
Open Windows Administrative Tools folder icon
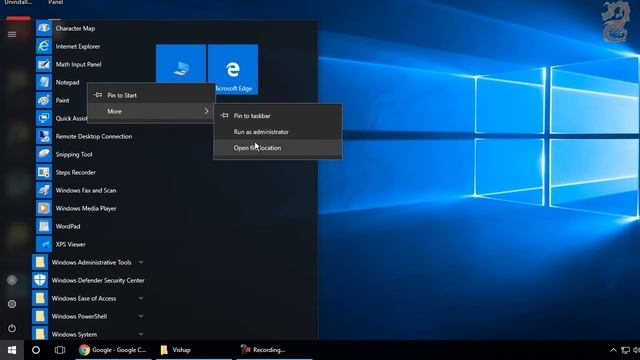coord(40,262)
